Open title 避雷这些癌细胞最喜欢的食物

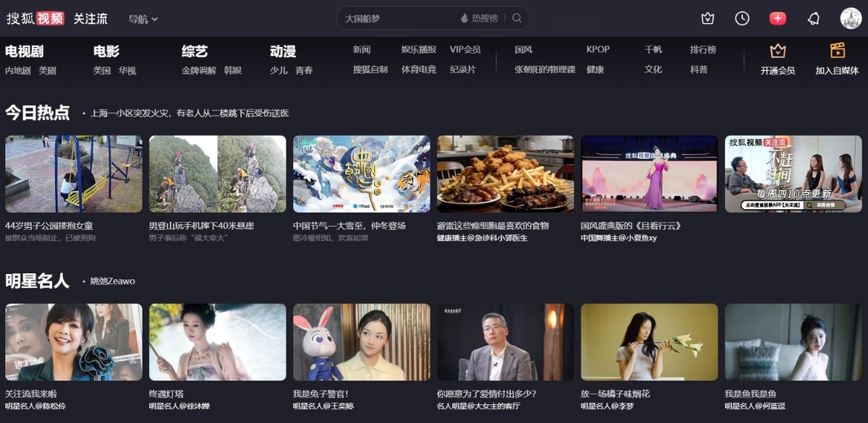(x=493, y=226)
